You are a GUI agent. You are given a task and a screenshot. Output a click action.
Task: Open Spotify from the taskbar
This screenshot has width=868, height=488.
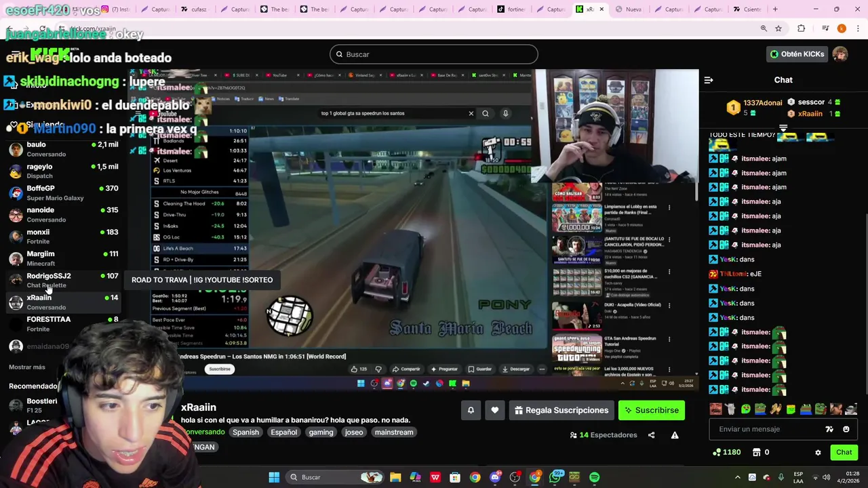[595, 477]
